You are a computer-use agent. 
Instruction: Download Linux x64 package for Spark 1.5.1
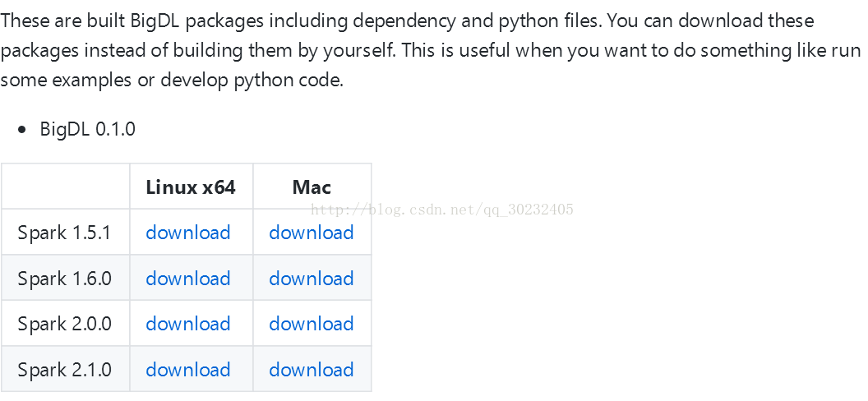coord(188,233)
